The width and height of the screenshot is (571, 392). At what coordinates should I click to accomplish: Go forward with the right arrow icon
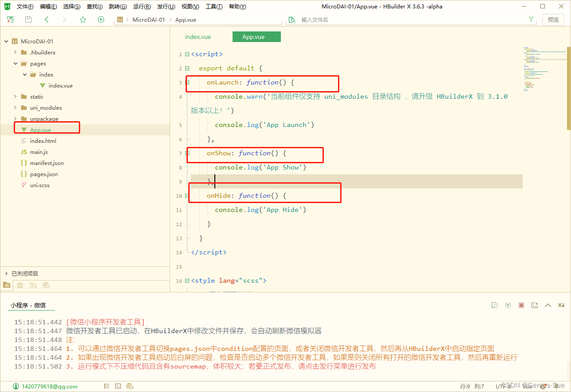pos(65,19)
